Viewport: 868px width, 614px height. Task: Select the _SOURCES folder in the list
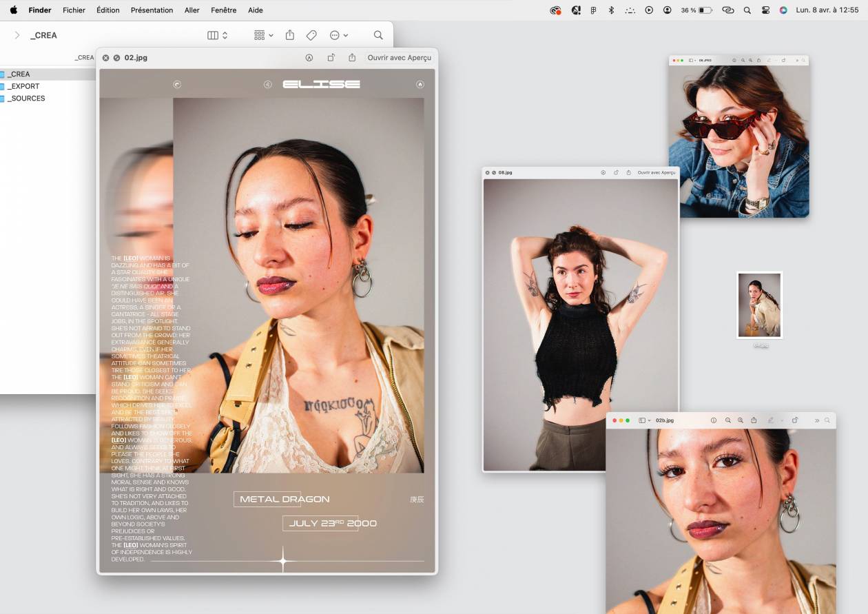pos(26,99)
